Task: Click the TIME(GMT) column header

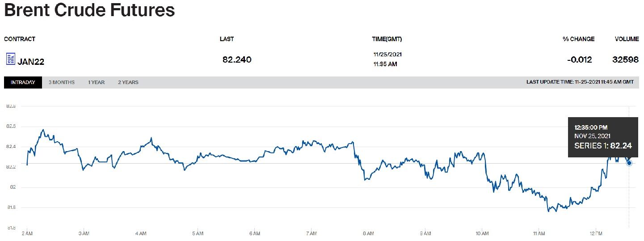Action: tap(387, 39)
